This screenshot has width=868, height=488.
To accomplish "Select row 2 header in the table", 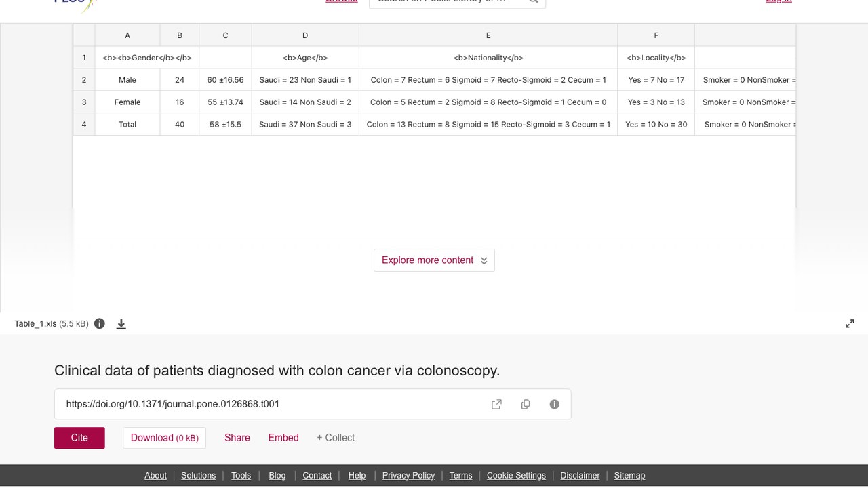I will [x=84, y=80].
